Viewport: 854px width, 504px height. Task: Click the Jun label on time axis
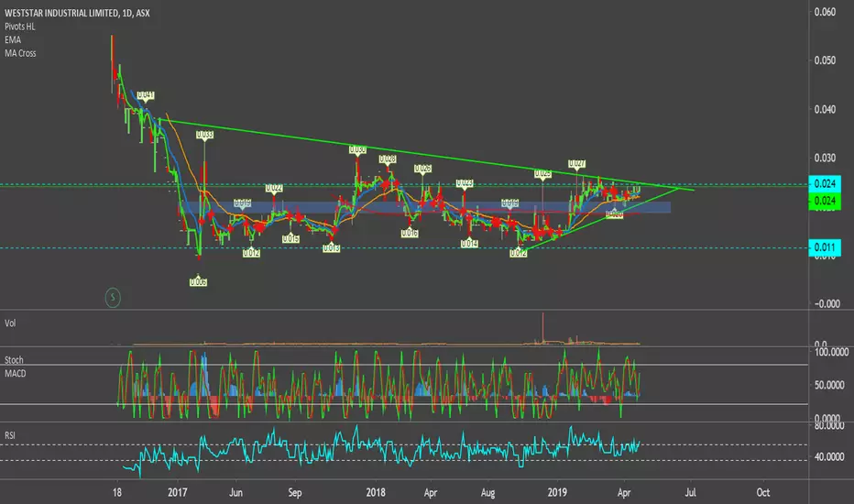coord(235,493)
